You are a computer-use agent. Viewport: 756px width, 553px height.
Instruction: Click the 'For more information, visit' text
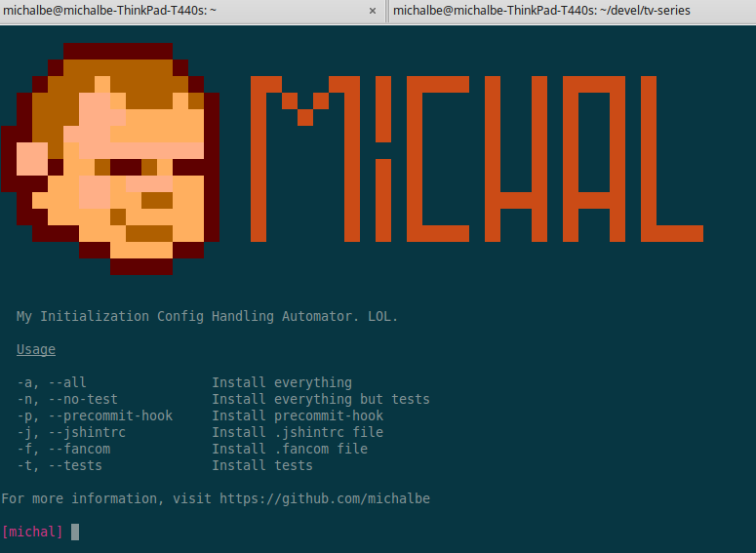tap(106, 498)
